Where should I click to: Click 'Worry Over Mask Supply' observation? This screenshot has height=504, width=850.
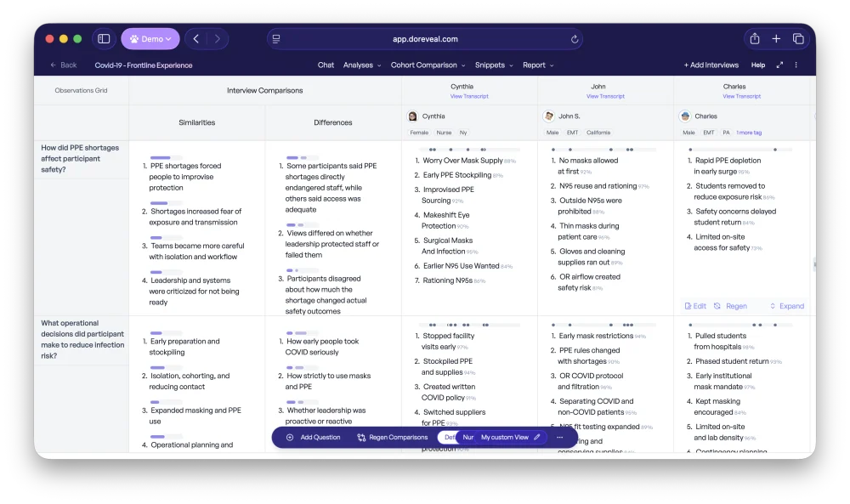(x=463, y=161)
